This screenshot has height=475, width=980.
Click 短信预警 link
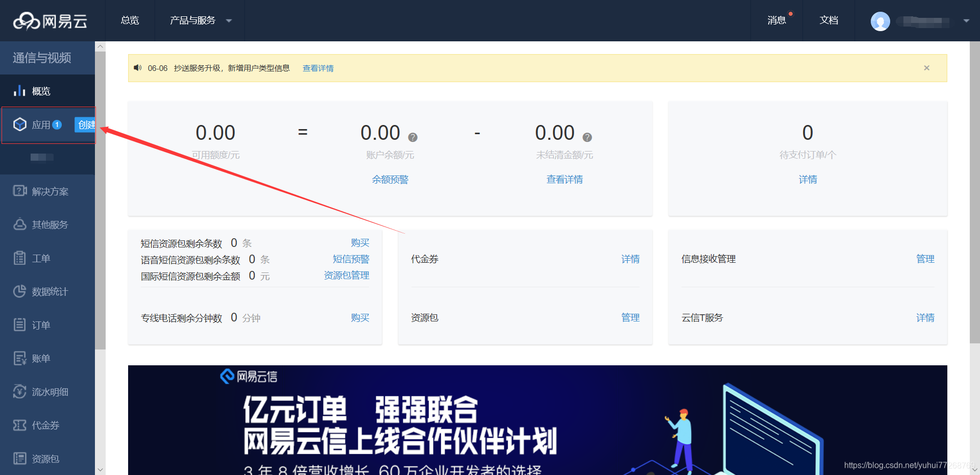351,259
